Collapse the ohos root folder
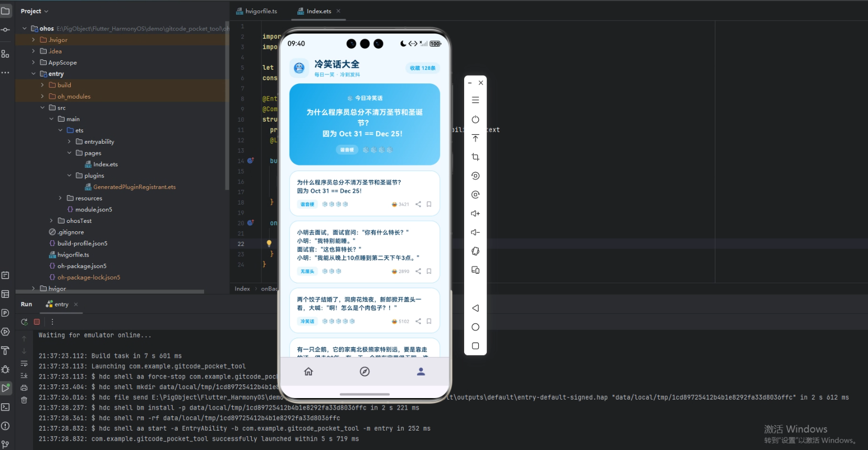The image size is (868, 450). (x=24, y=28)
